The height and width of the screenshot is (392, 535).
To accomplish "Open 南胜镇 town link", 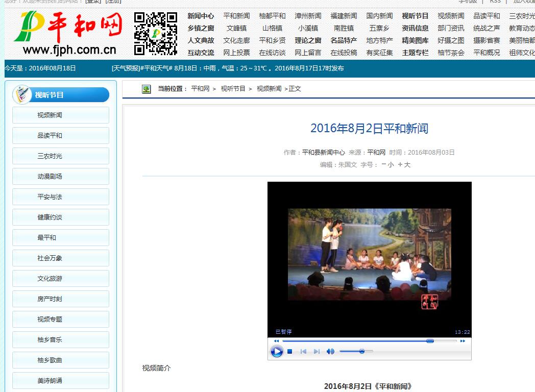I will coord(344,28).
